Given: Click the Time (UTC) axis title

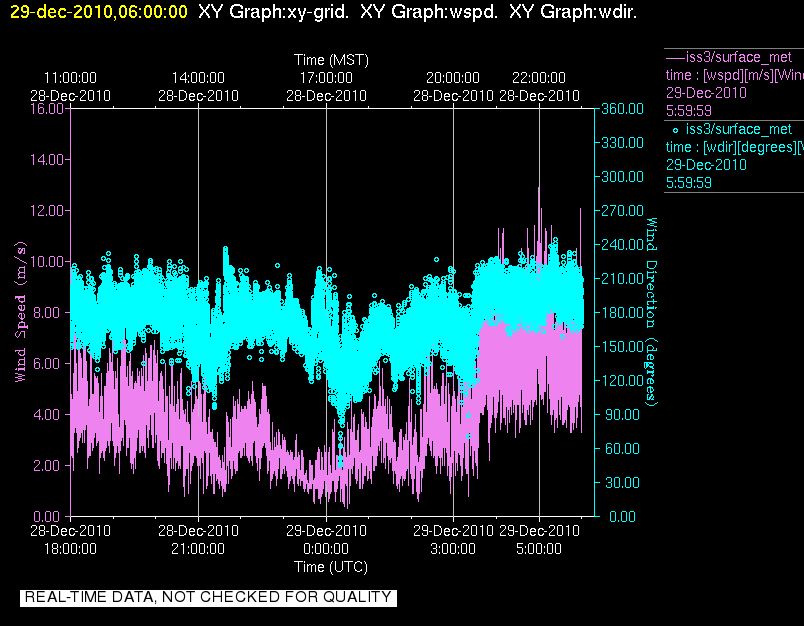Looking at the screenshot, I should (x=331, y=567).
